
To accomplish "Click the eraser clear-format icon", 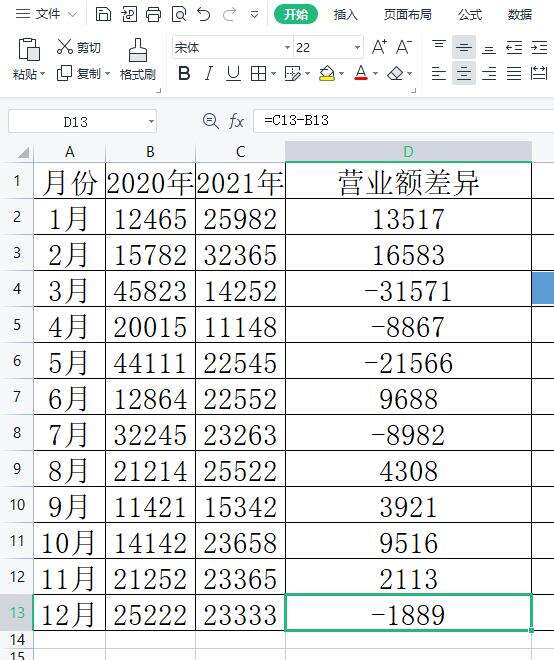I will click(x=395, y=74).
